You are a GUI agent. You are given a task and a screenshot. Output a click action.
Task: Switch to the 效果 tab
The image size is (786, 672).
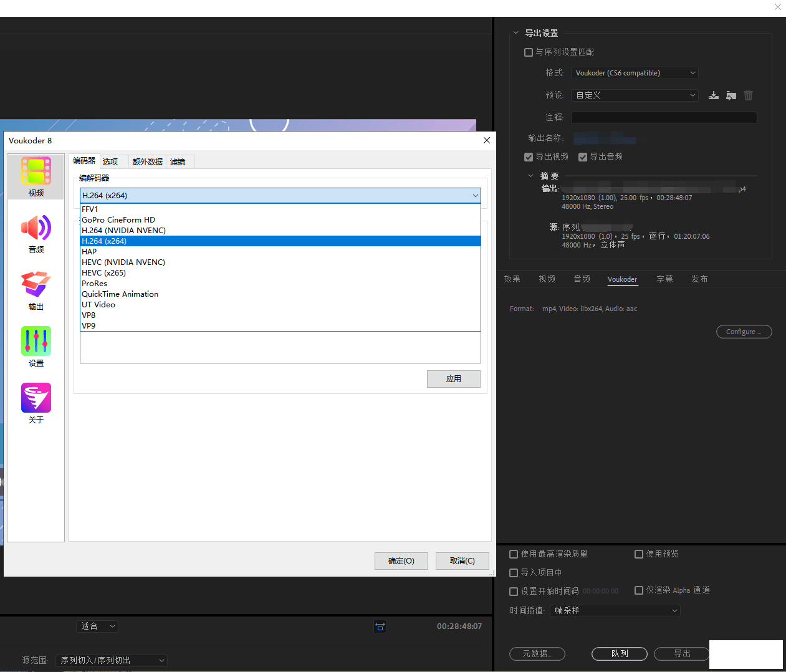click(512, 279)
